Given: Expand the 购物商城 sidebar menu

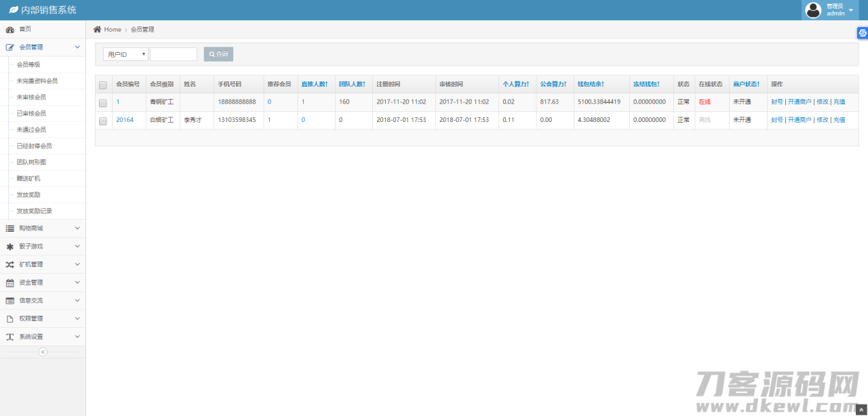Looking at the screenshot, I should [43, 228].
